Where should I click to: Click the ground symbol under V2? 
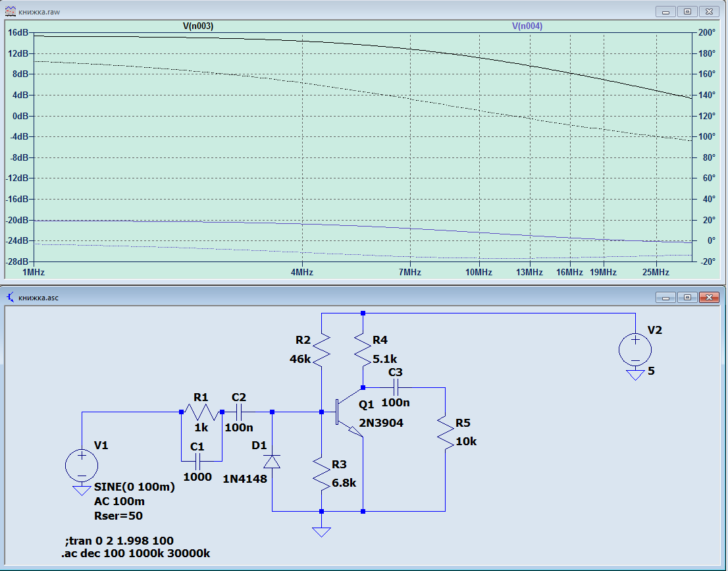pos(635,375)
